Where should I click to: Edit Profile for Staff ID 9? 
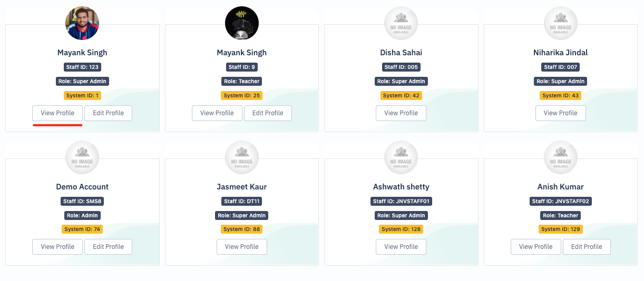pos(268,113)
